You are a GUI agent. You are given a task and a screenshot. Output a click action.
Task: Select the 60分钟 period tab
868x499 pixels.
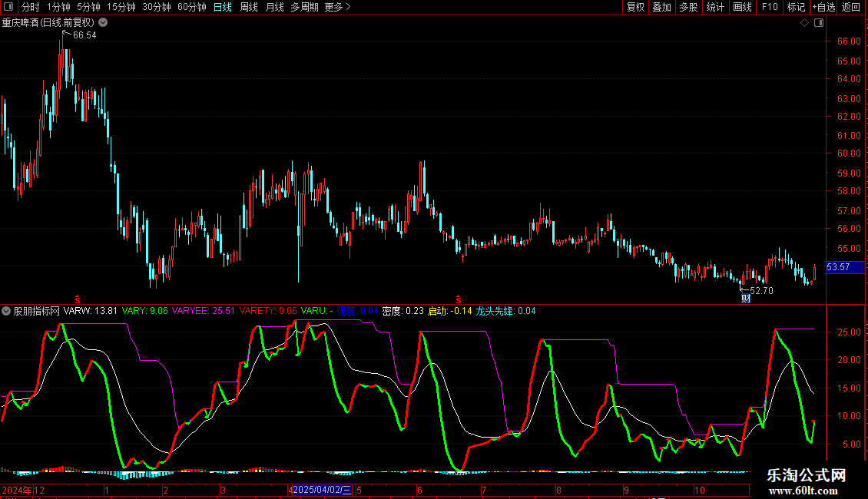191,8
